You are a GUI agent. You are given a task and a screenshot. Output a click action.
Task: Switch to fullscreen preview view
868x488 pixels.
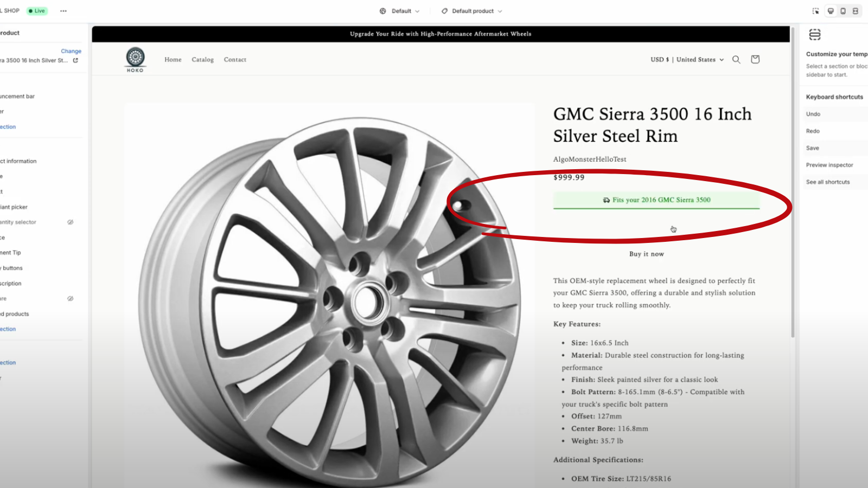coord(856,11)
